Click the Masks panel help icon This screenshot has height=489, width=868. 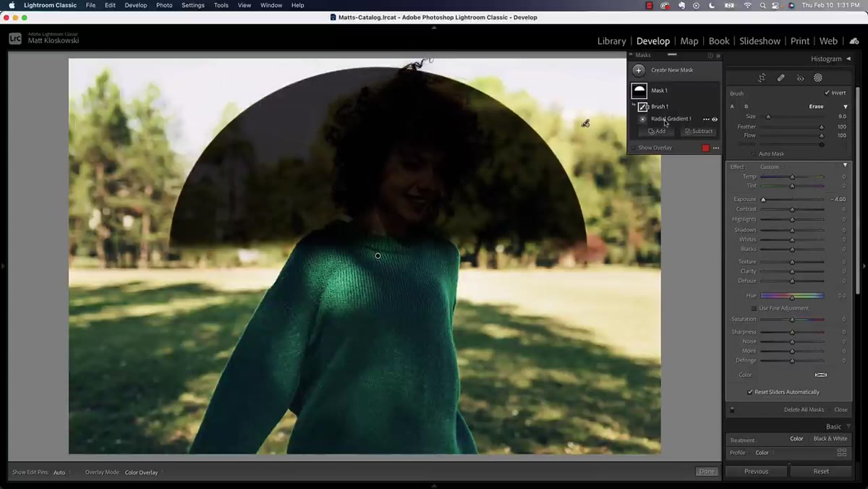[710, 55]
